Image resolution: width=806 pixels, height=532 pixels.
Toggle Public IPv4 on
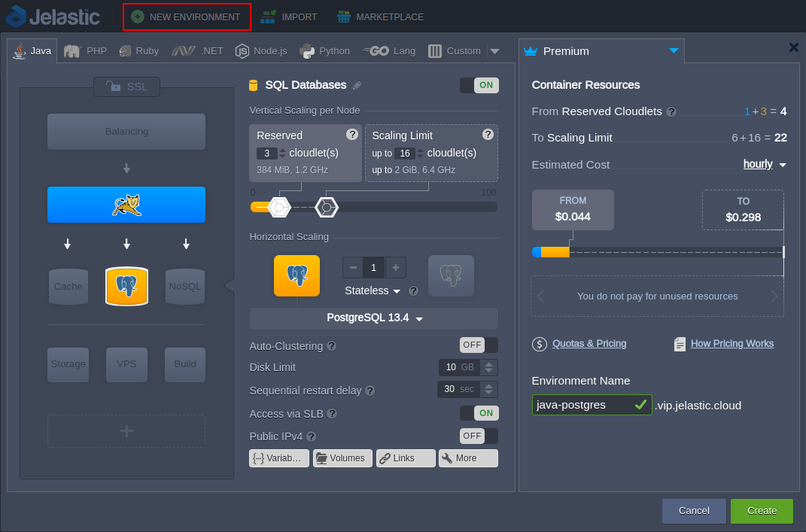[479, 436]
